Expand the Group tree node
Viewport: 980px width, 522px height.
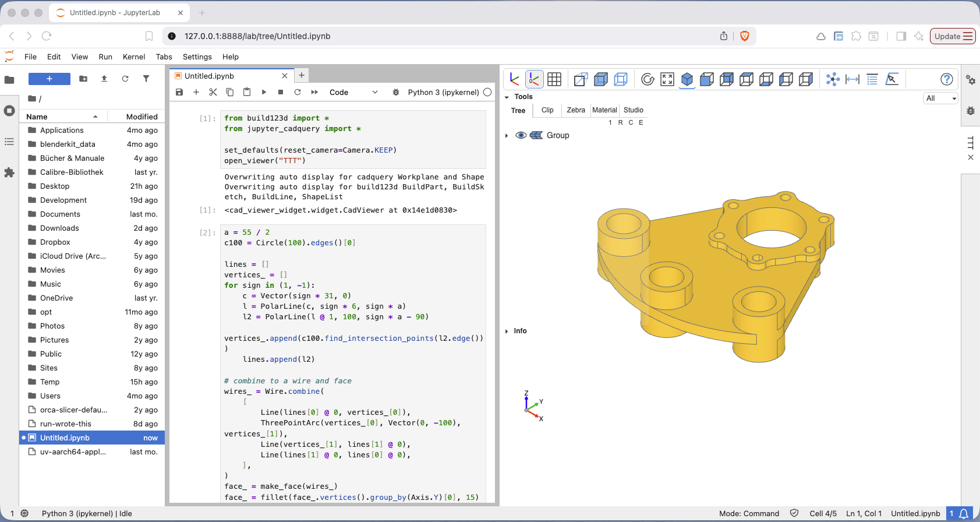coord(507,136)
